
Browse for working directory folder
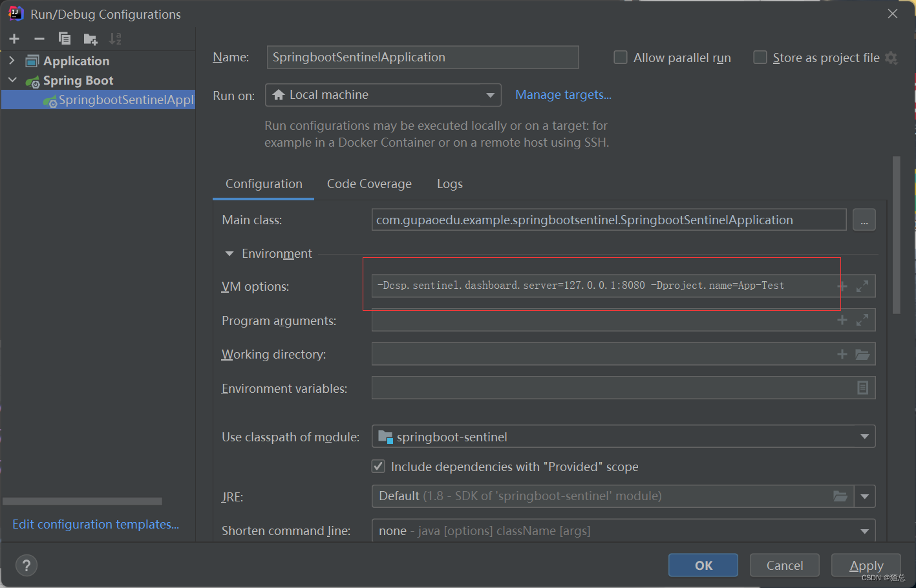pyautogui.click(x=862, y=354)
